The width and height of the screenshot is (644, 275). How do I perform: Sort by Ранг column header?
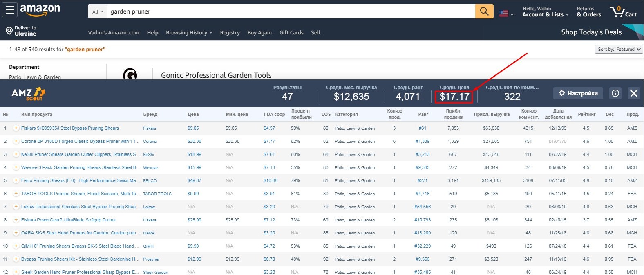423,114
